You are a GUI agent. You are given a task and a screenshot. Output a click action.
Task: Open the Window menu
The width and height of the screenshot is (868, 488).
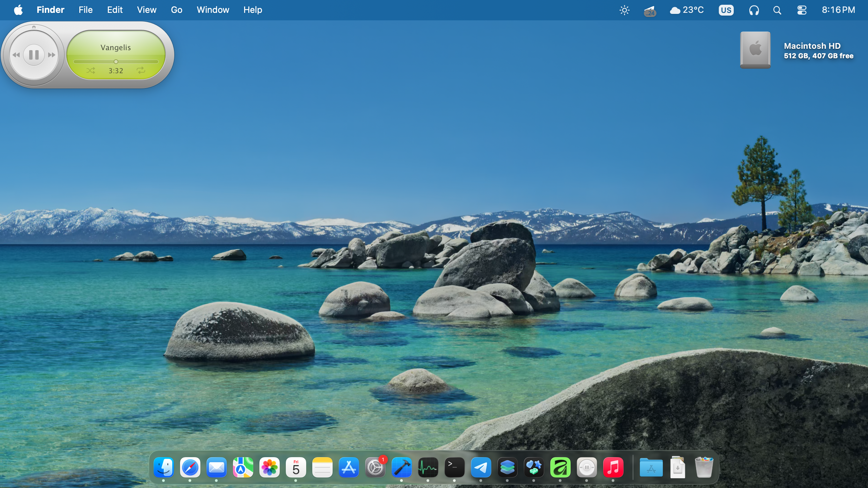pyautogui.click(x=213, y=10)
